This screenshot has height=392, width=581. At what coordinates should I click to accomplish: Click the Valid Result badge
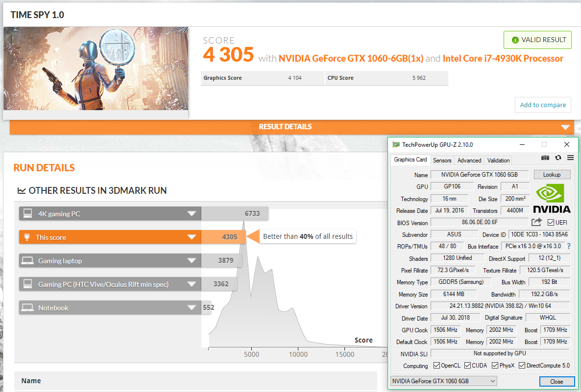(538, 40)
